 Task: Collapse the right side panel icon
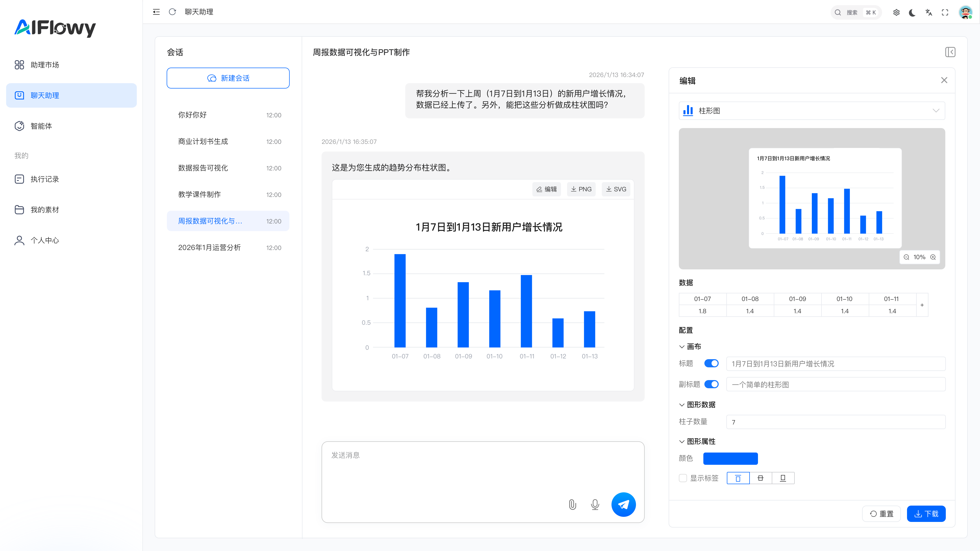click(x=950, y=52)
